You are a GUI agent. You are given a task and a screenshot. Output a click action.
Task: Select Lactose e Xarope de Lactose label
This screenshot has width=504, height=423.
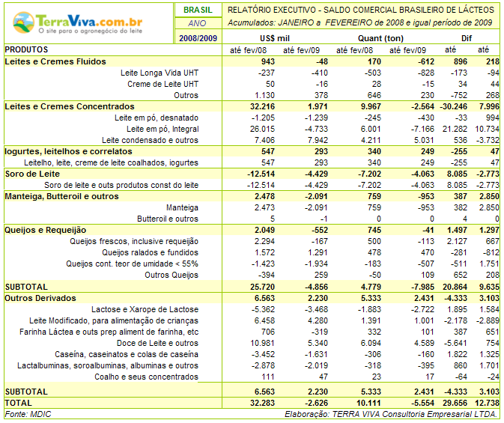pos(145,309)
